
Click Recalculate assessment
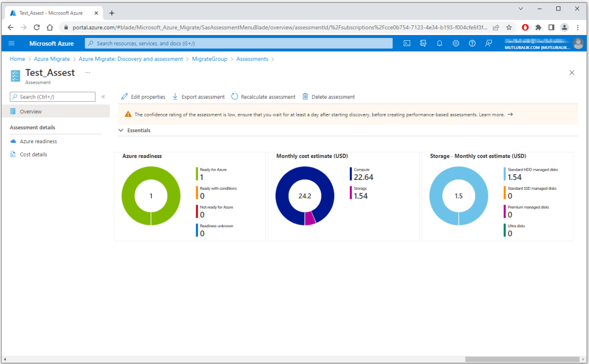263,97
